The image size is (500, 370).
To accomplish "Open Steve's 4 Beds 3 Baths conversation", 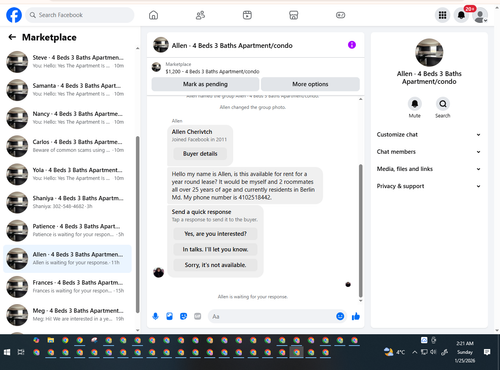I will (67, 62).
